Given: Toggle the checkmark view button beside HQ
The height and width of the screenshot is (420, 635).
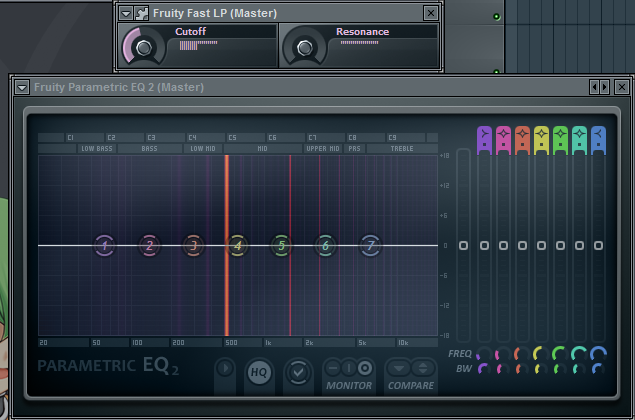Looking at the screenshot, I should 296,372.
